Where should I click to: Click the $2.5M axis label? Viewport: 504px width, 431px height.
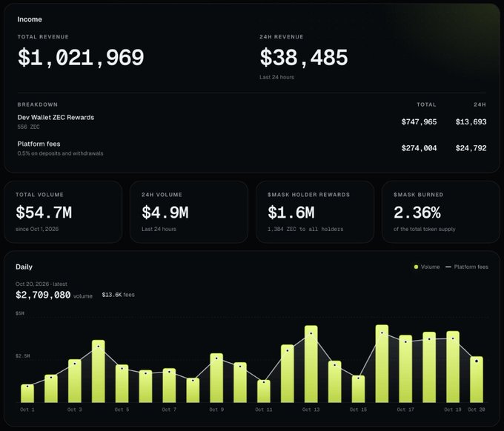pos(22,356)
